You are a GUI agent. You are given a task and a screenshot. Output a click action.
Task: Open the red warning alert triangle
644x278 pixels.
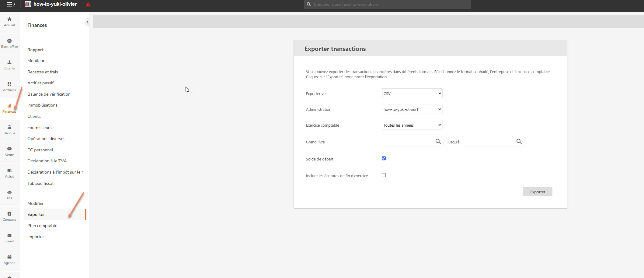pos(88,4)
